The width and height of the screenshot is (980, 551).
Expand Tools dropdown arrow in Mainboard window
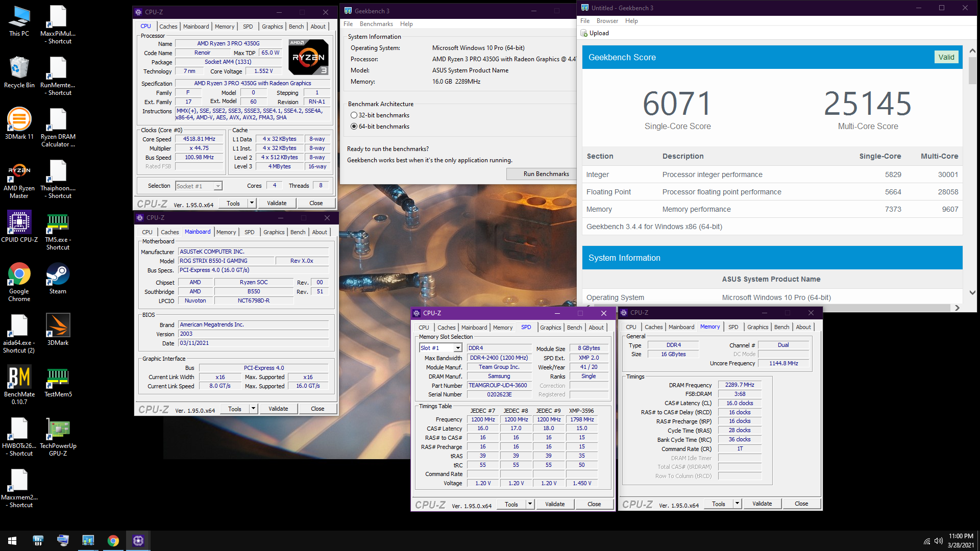[x=253, y=409]
